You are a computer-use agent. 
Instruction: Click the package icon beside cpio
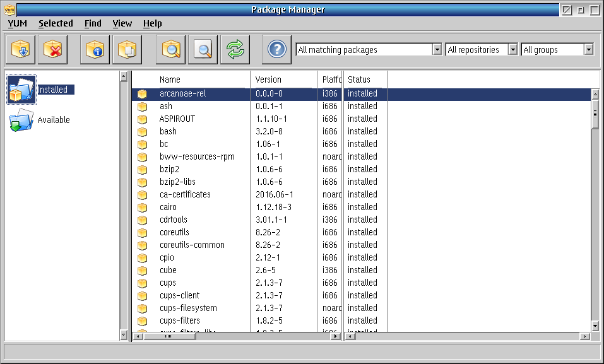click(x=143, y=258)
